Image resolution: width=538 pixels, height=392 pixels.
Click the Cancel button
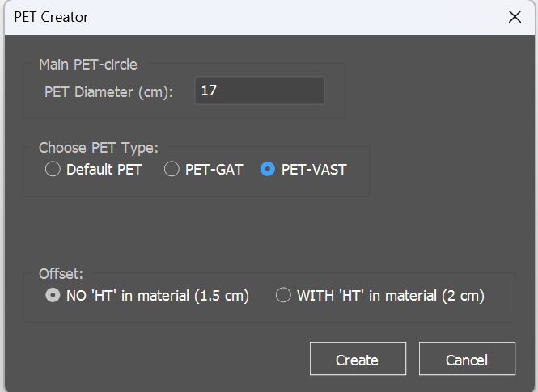(466, 360)
